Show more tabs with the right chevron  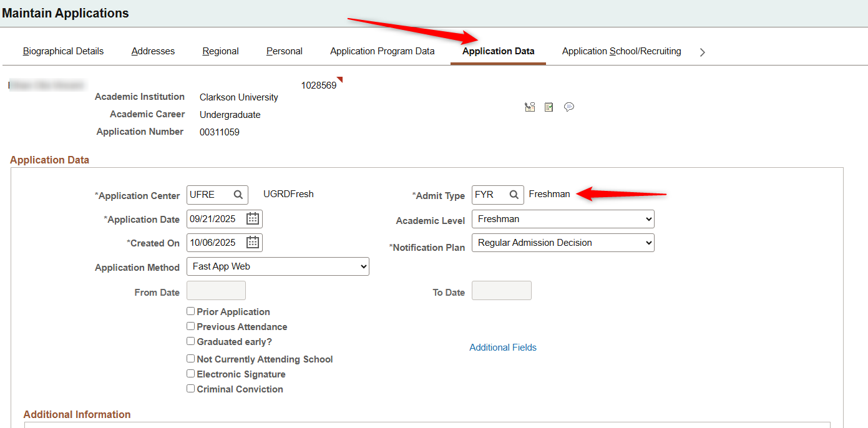[702, 52]
